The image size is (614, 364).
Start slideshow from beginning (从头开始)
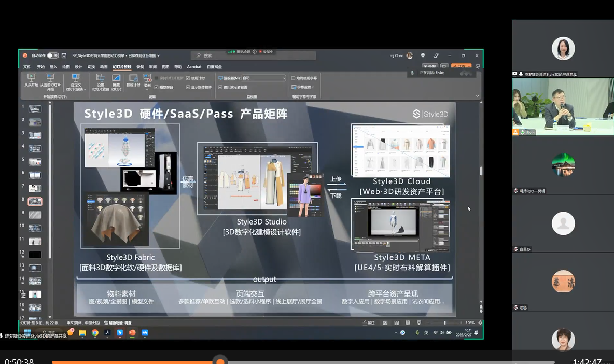coord(31,80)
